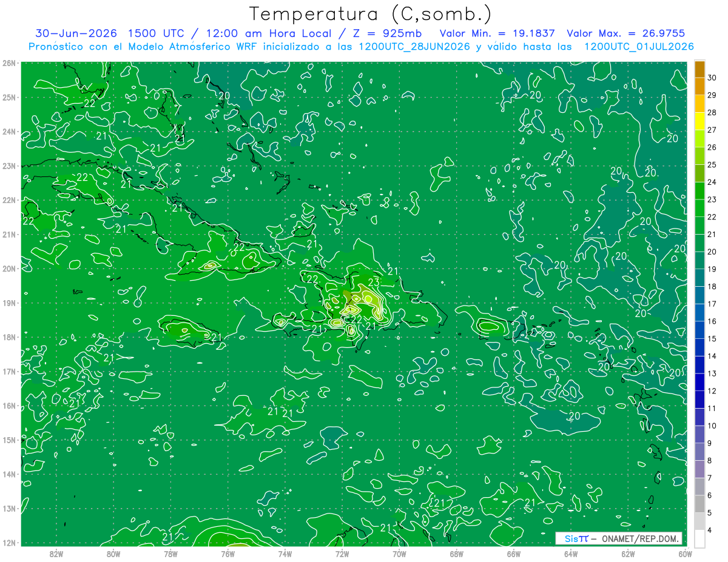
Task: Click the dark orange swatch atop the color scale
Action: (x=699, y=69)
